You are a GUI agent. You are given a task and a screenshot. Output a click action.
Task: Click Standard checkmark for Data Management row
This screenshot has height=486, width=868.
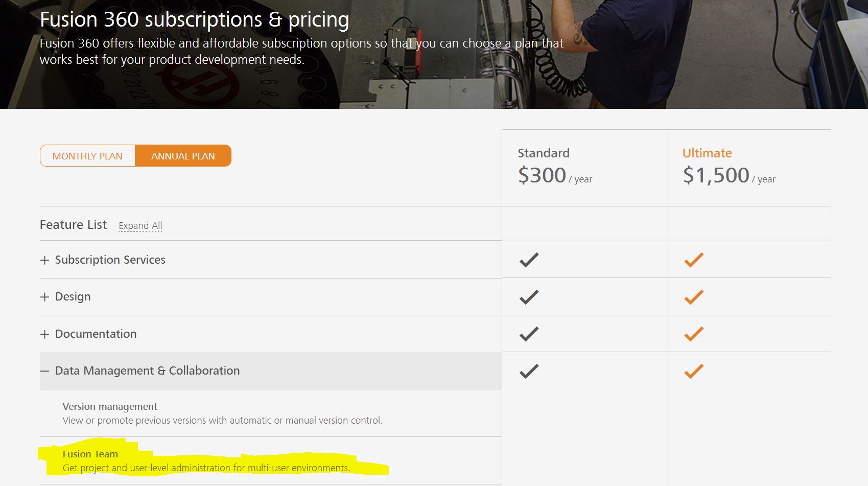pos(529,371)
